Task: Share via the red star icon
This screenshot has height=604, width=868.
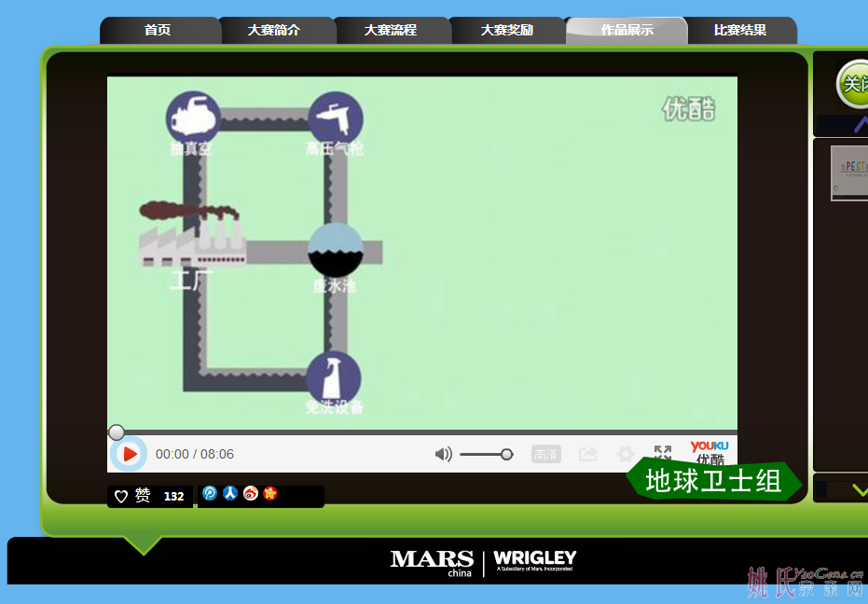Action: pyautogui.click(x=270, y=494)
